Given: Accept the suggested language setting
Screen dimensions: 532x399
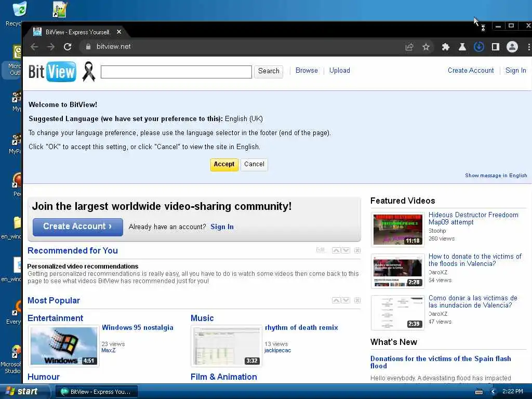Looking at the screenshot, I should [224, 165].
